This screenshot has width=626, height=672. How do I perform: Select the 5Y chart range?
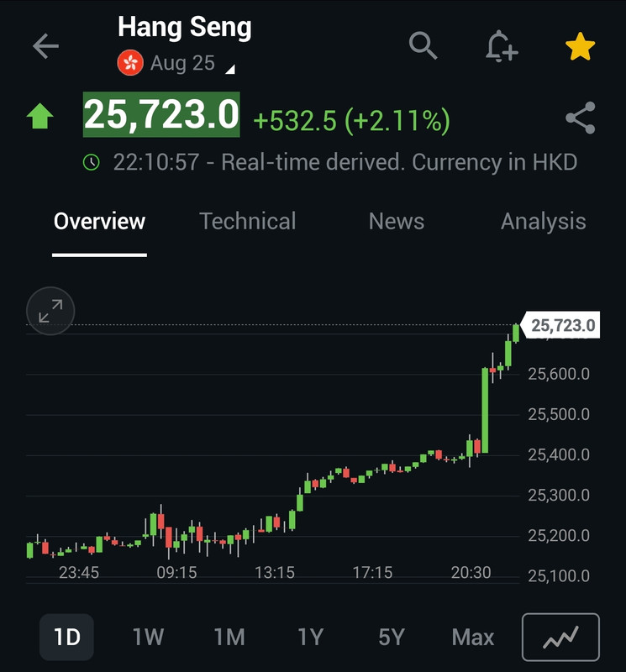392,637
